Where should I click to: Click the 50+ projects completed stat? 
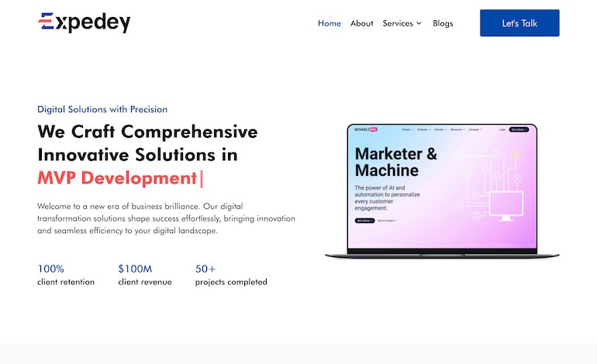(x=231, y=275)
